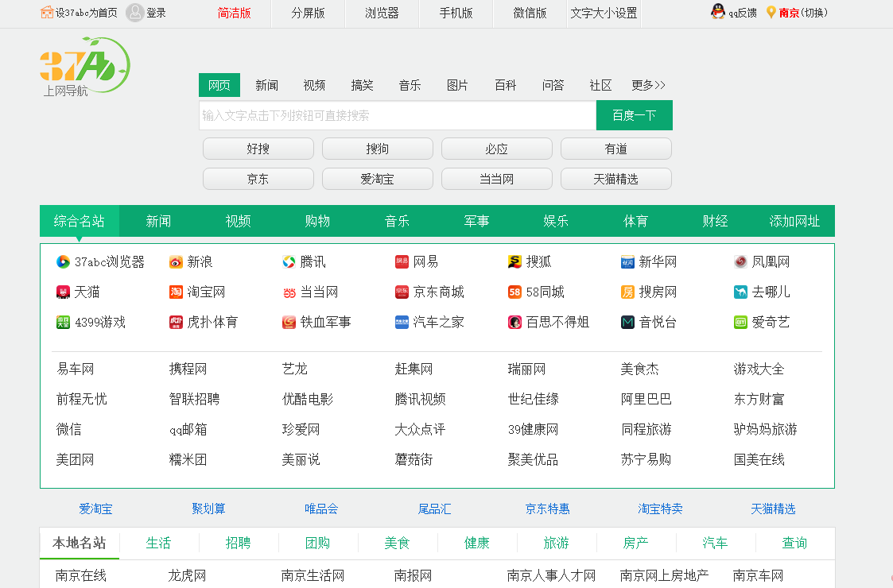Switch to the 招聘 local tab
The image size is (893, 588).
click(x=238, y=543)
